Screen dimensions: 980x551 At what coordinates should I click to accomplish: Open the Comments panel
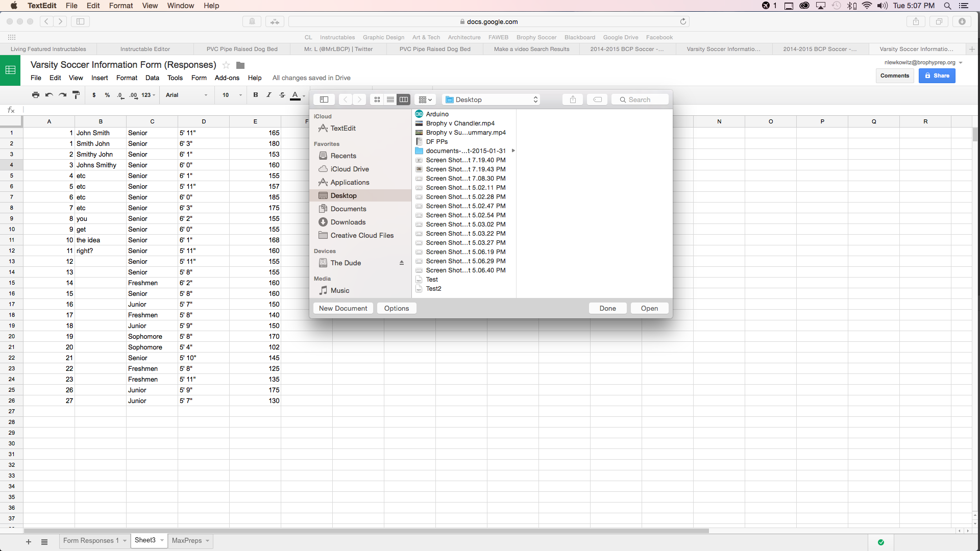(x=895, y=76)
